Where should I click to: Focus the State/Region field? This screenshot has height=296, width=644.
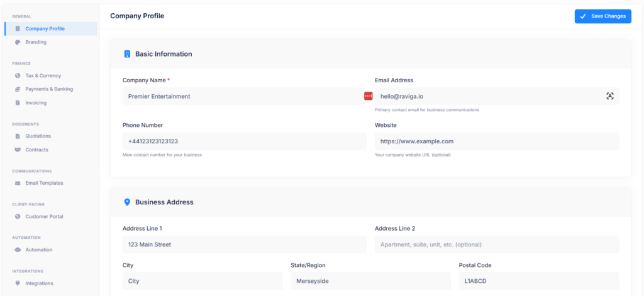370,281
